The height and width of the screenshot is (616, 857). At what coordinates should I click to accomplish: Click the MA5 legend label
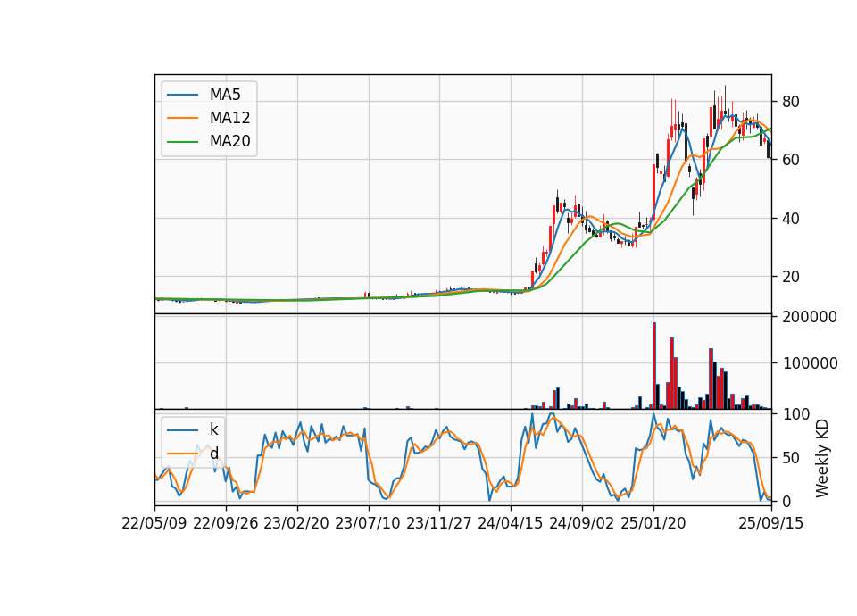[x=225, y=95]
